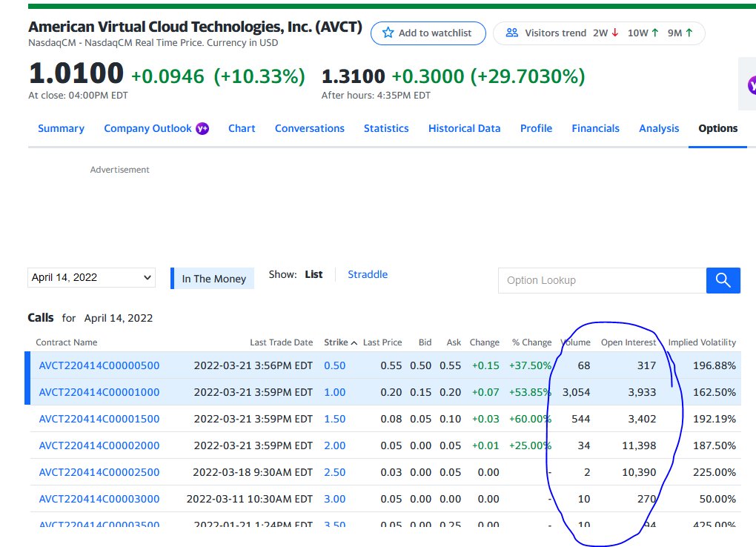756x547 pixels.
Task: Click the Open Interest column header
Action: (629, 342)
